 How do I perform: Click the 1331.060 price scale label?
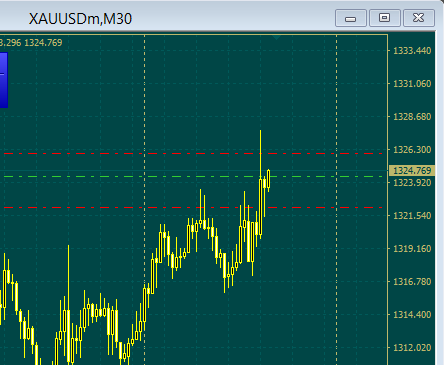[x=412, y=84]
